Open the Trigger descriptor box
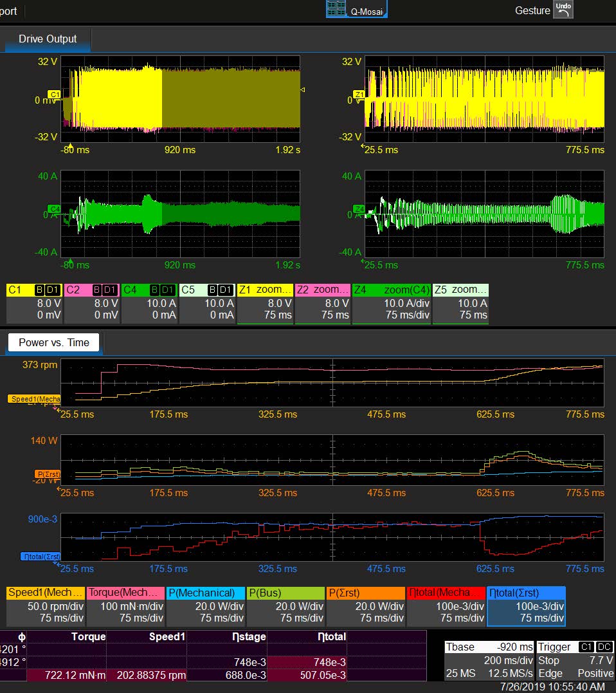616x693 pixels. [575, 660]
